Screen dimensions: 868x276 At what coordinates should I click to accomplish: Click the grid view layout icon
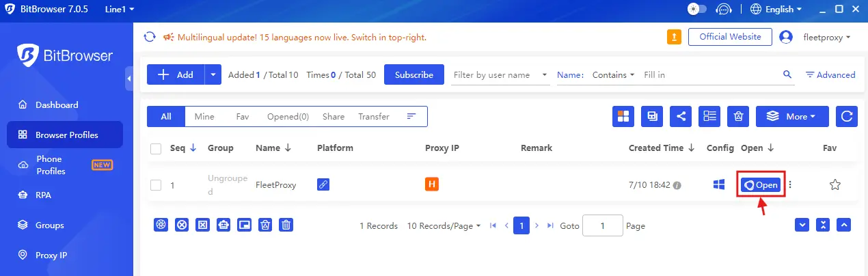click(x=623, y=117)
